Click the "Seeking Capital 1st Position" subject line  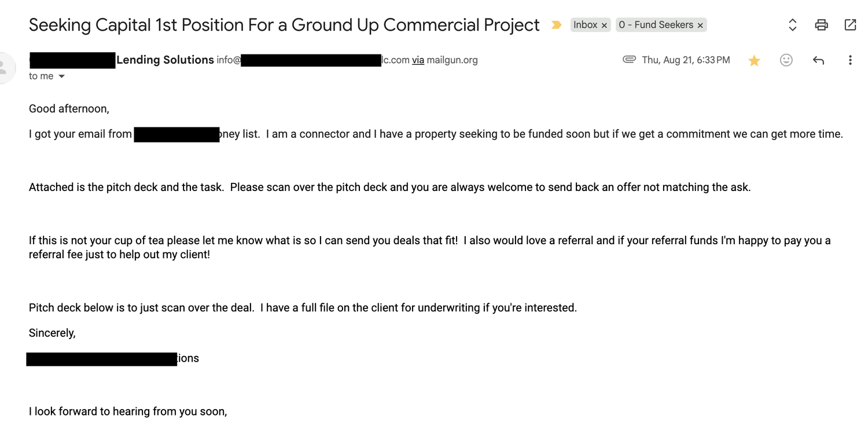coord(284,25)
